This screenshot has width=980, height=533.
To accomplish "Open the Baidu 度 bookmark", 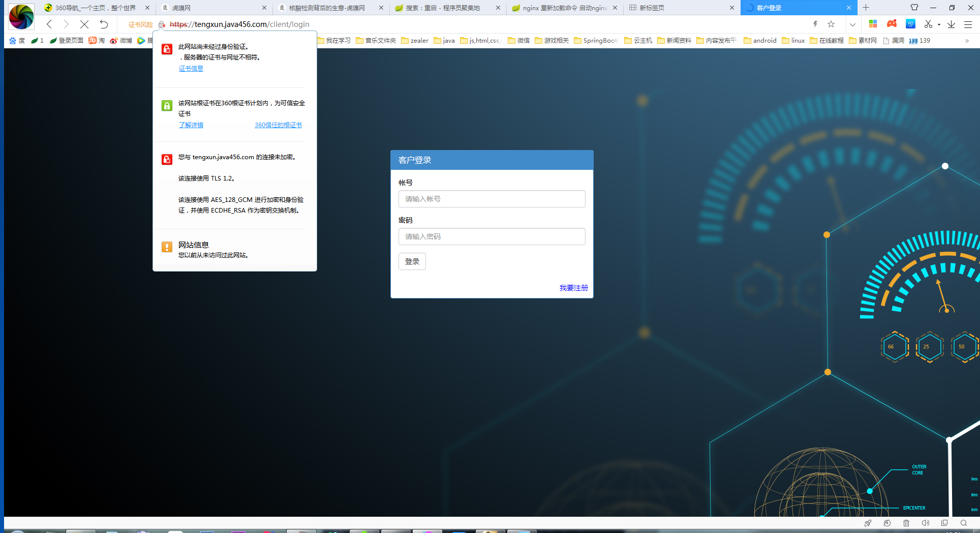I will coord(17,41).
